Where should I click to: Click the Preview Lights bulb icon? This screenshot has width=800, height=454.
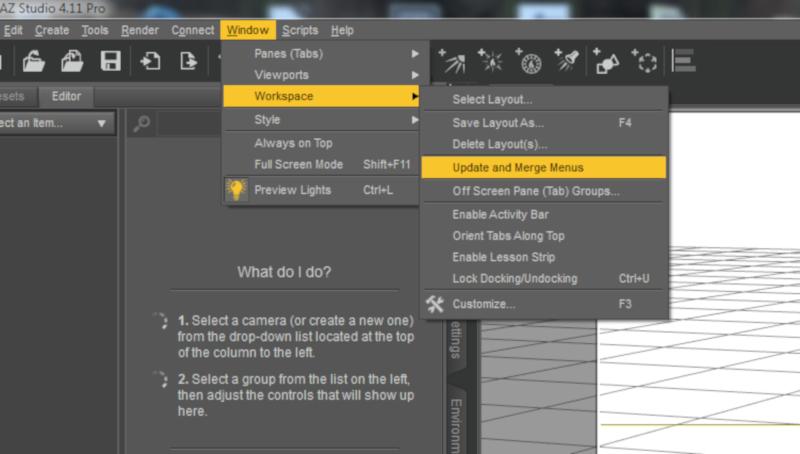[x=236, y=190]
